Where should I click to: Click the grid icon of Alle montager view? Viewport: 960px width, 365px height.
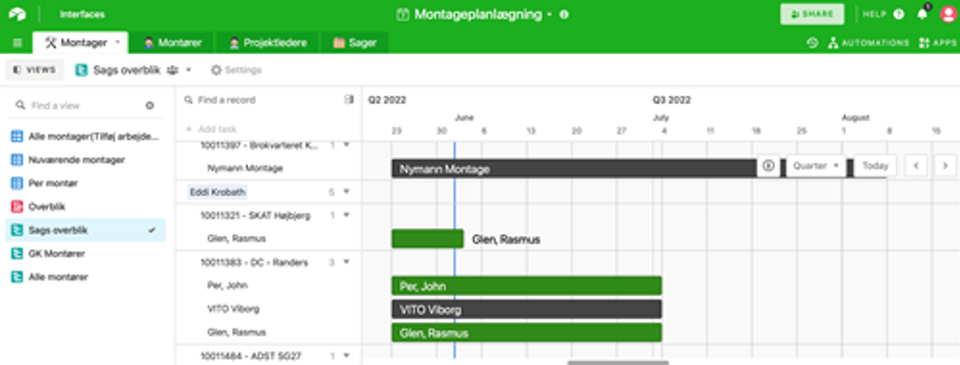click(17, 137)
